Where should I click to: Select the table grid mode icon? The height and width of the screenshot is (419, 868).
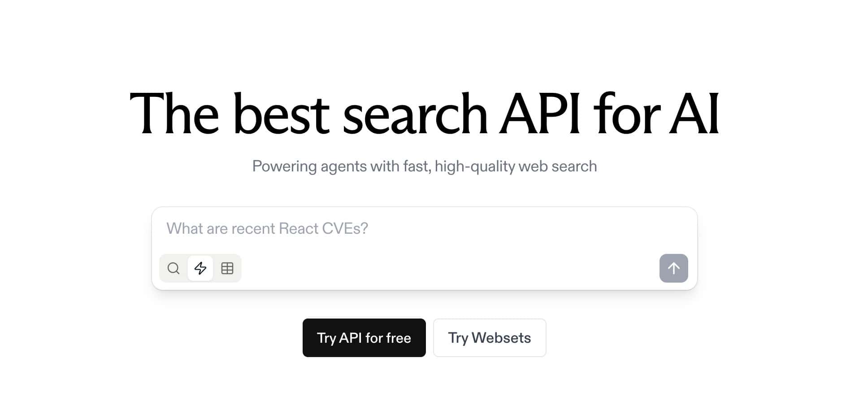(x=227, y=268)
